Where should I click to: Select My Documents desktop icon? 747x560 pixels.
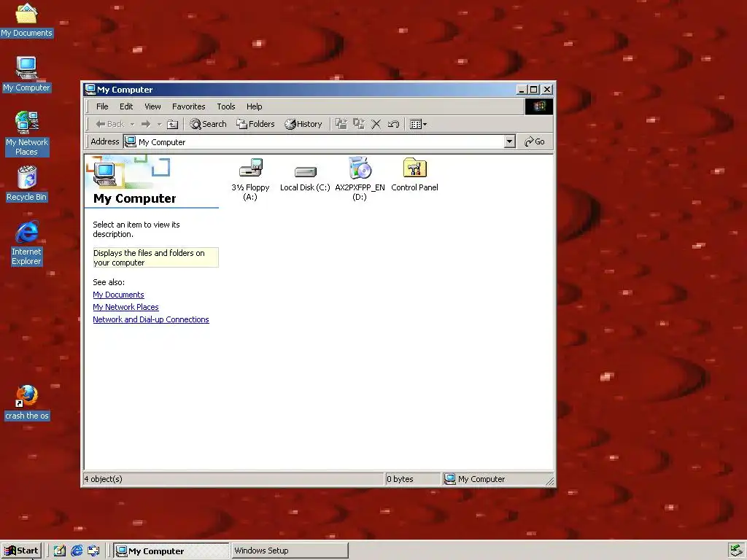[26, 19]
